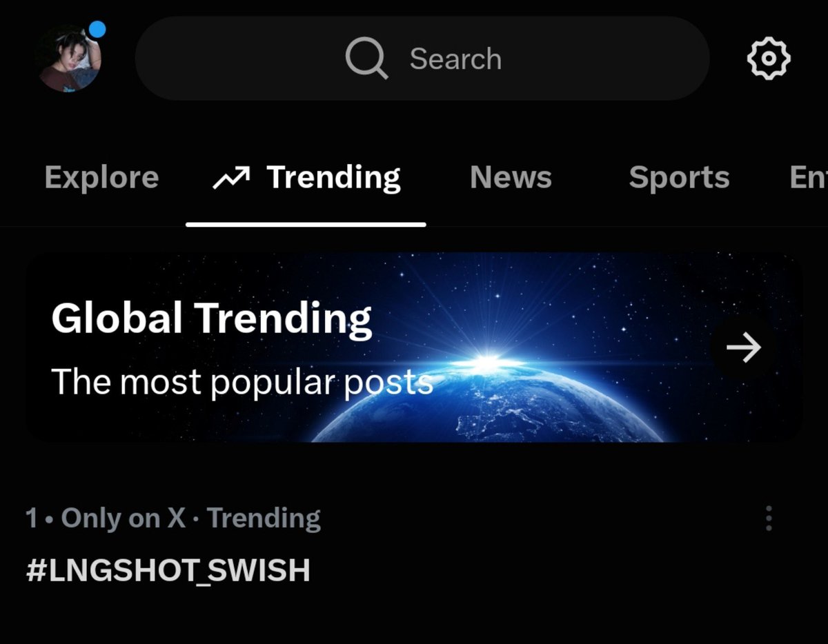
Task: Switch to the Explore tab
Action: click(x=101, y=178)
